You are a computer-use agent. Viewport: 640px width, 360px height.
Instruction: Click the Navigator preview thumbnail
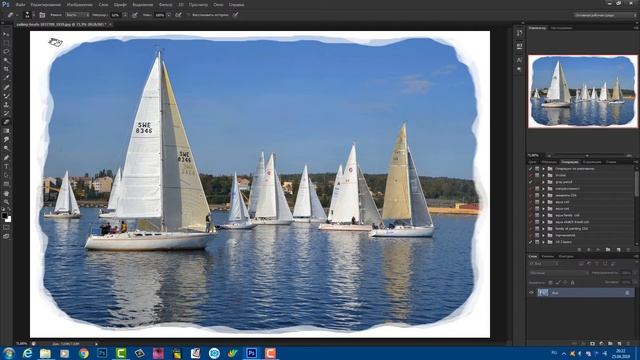click(582, 91)
